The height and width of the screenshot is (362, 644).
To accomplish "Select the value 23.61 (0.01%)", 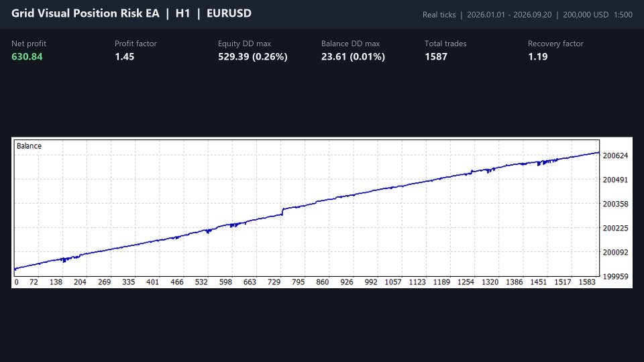I will pos(354,56).
